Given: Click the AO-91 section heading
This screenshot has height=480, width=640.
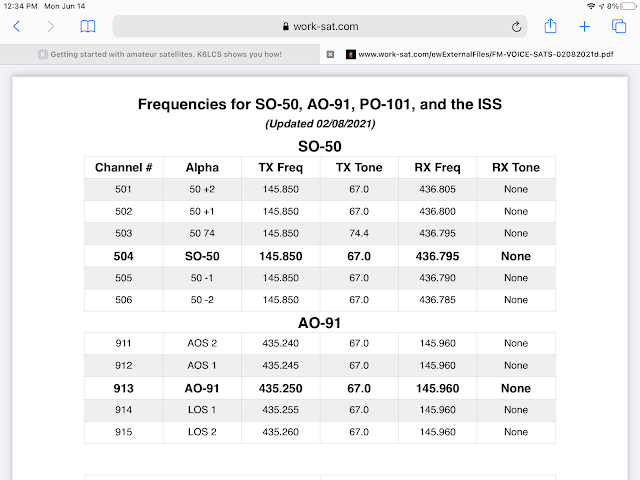Looking at the screenshot, I should (x=319, y=323).
